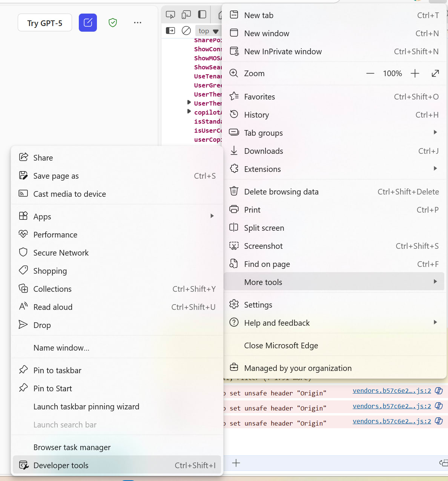Open the sidebar ellipsis menu
This screenshot has height=481, width=448.
pyautogui.click(x=138, y=23)
